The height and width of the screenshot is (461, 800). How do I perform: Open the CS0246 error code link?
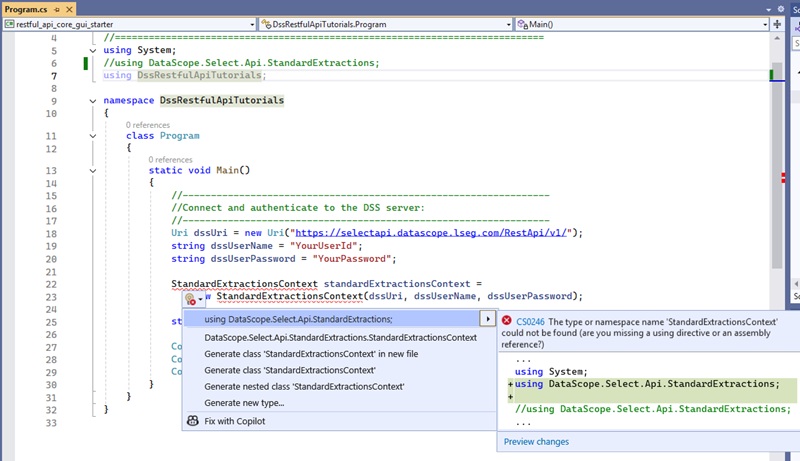[530, 321]
